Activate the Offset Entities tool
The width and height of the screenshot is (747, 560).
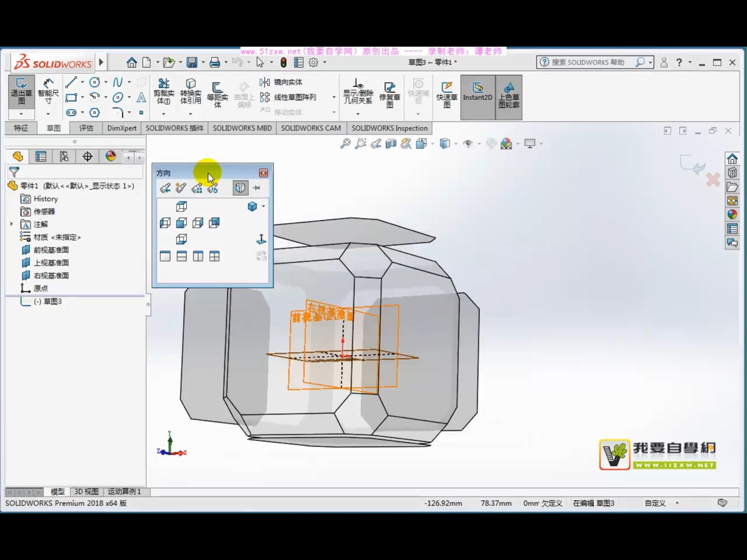click(217, 93)
